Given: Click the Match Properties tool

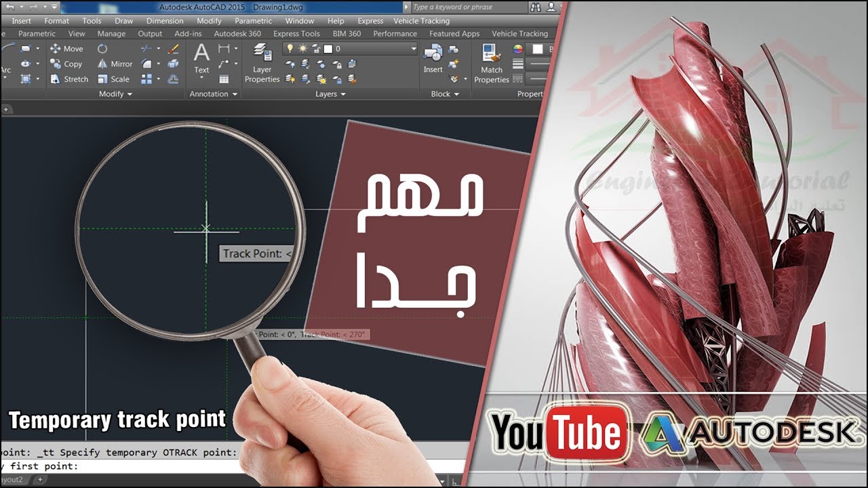Looking at the screenshot, I should pyautogui.click(x=492, y=64).
